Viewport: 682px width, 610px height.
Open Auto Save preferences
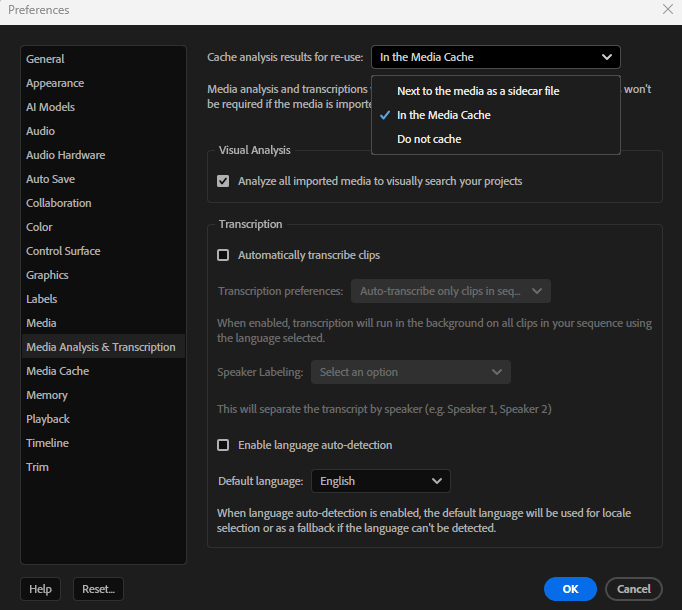pos(103,179)
